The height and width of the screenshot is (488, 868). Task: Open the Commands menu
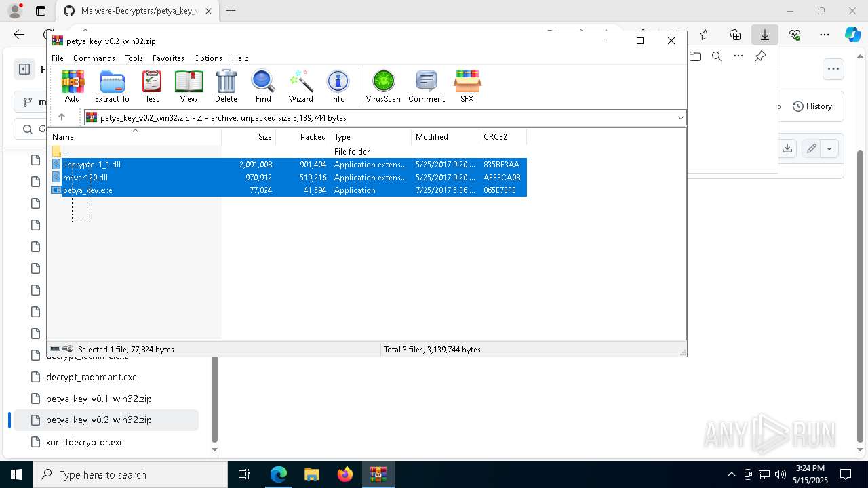click(x=94, y=58)
